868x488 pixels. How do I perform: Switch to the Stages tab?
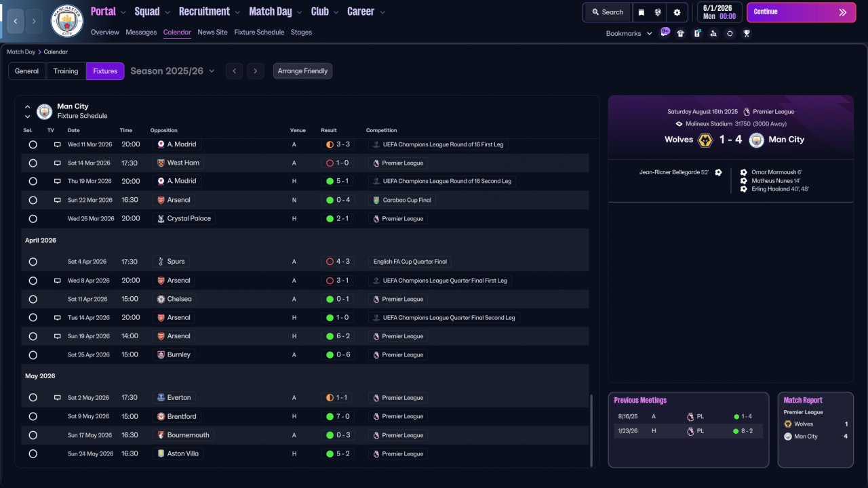point(301,32)
